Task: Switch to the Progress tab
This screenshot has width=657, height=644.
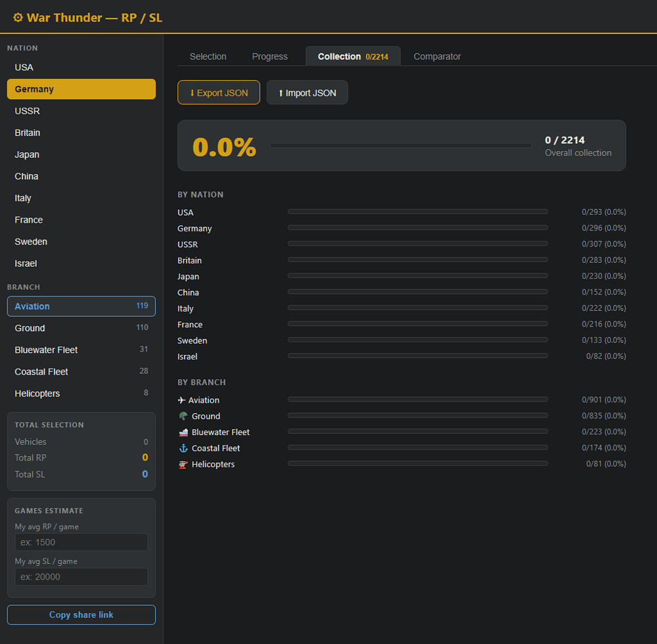Action: point(270,57)
